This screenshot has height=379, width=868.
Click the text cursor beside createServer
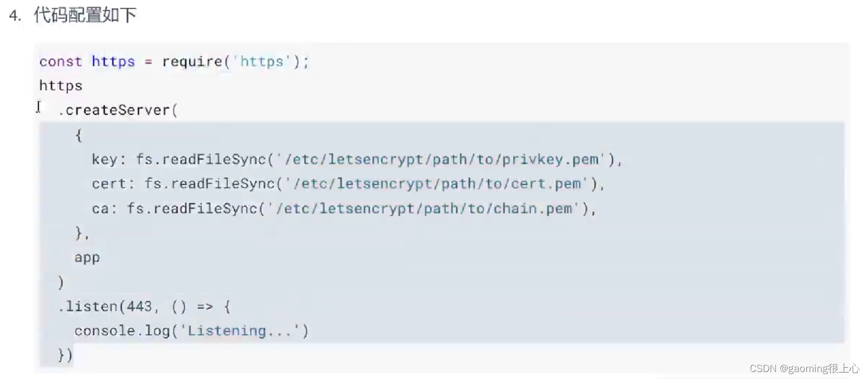[39, 107]
